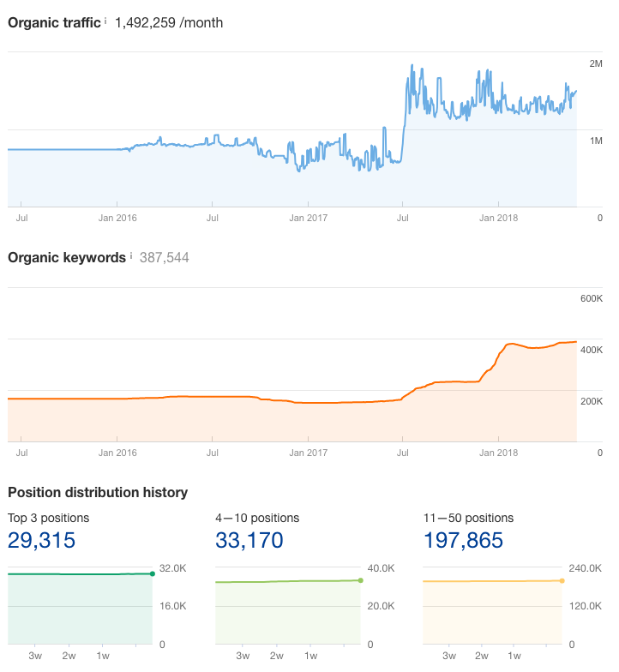619x672 pixels.
Task: Click the info icon beside Organic traffic
Action: [105, 21]
